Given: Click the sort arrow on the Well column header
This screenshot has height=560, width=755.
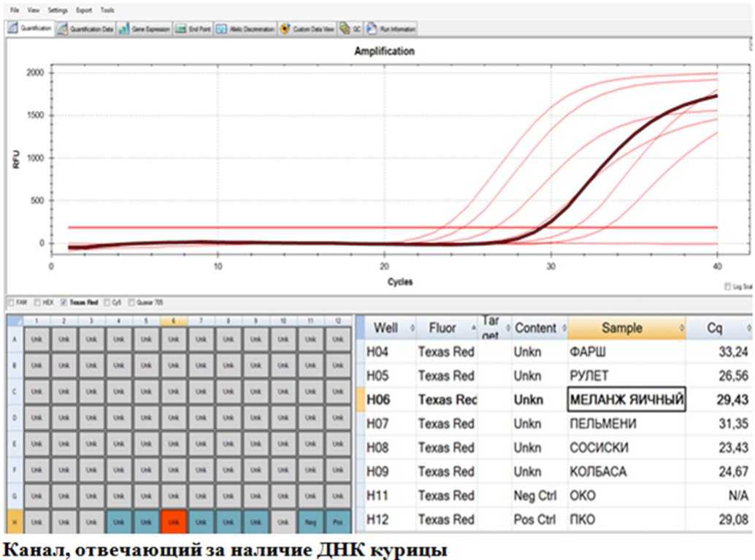Looking at the screenshot, I should (411, 328).
